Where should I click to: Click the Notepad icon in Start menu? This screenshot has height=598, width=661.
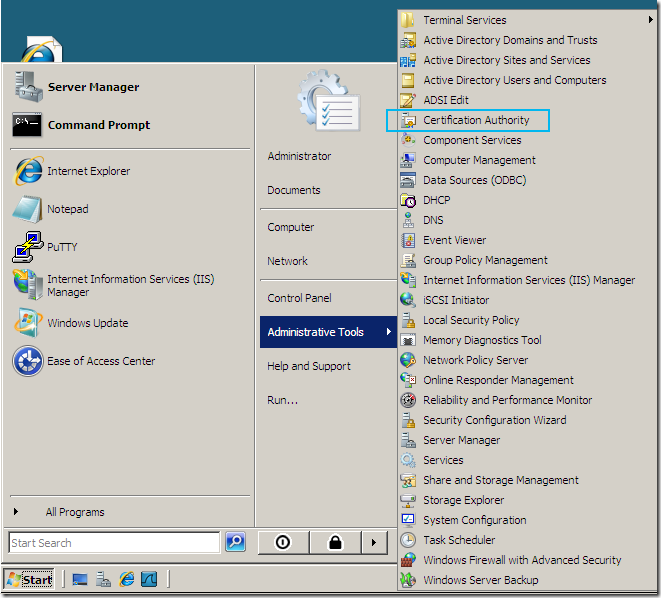point(28,209)
